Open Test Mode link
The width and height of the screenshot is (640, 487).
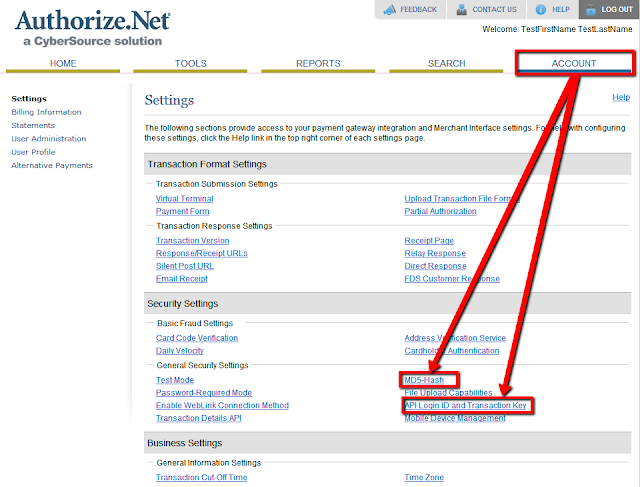[175, 380]
